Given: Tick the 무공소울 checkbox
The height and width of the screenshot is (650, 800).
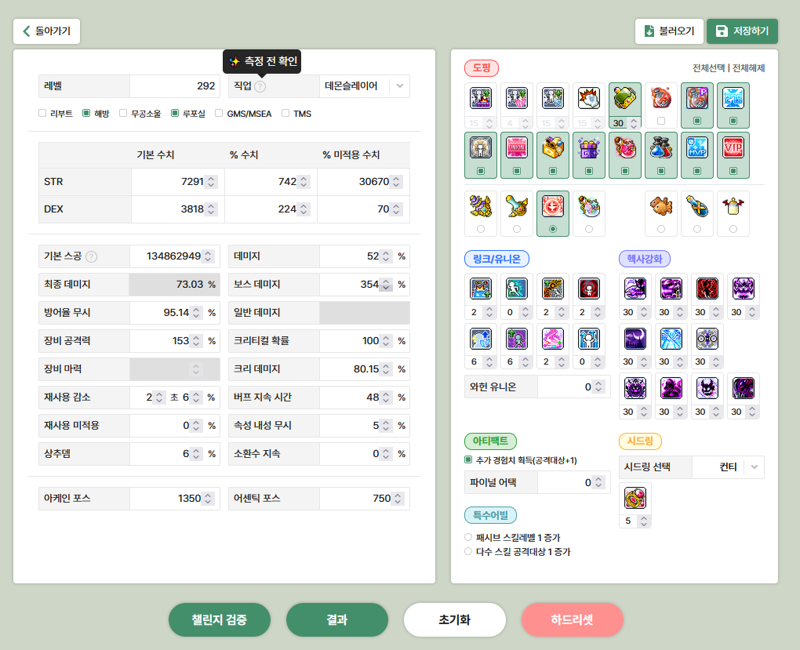Looking at the screenshot, I should (123, 113).
